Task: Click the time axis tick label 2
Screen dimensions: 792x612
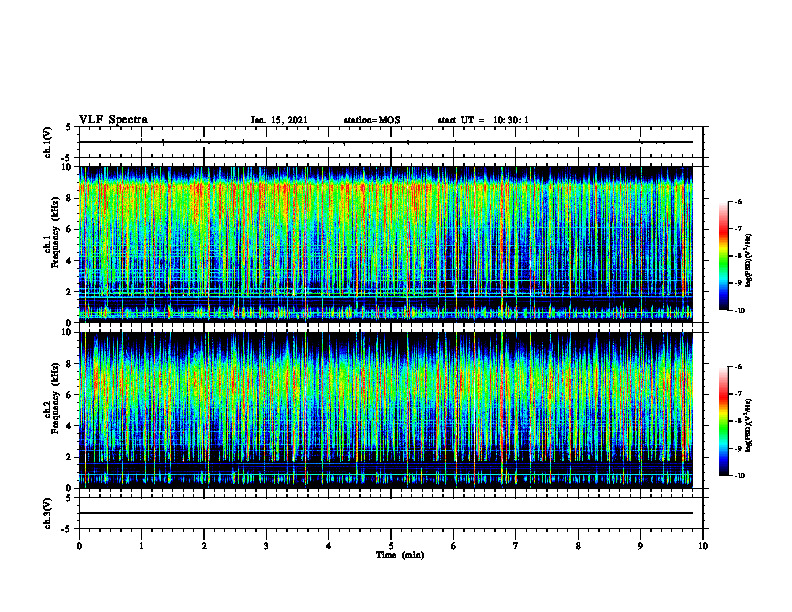Action: 204,546
